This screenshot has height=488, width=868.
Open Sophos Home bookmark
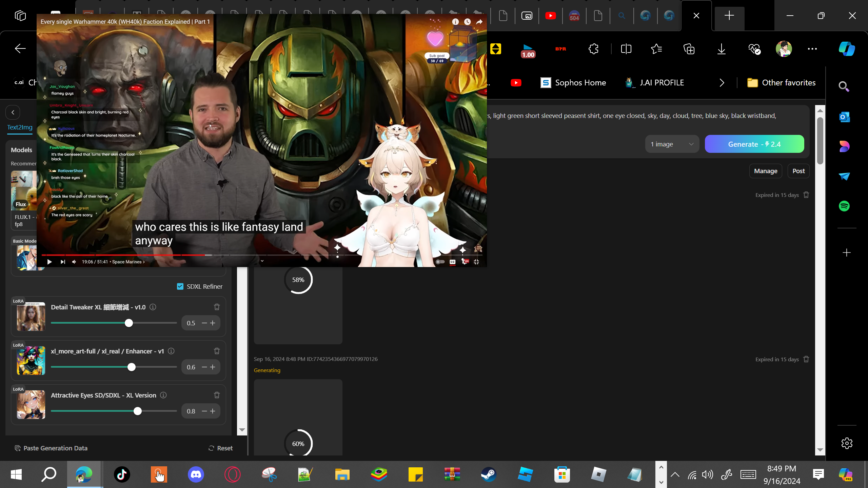[x=573, y=83]
